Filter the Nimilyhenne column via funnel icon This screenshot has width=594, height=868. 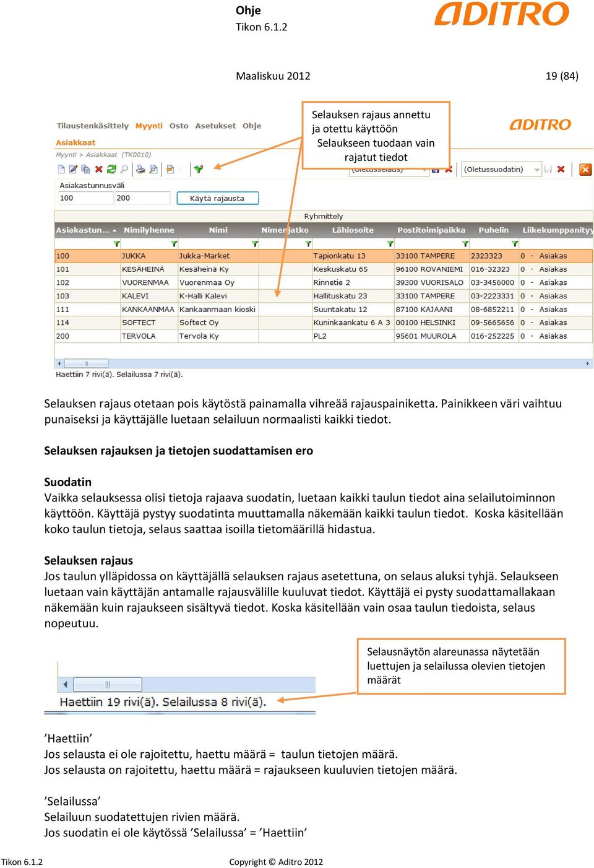pyautogui.click(x=174, y=244)
